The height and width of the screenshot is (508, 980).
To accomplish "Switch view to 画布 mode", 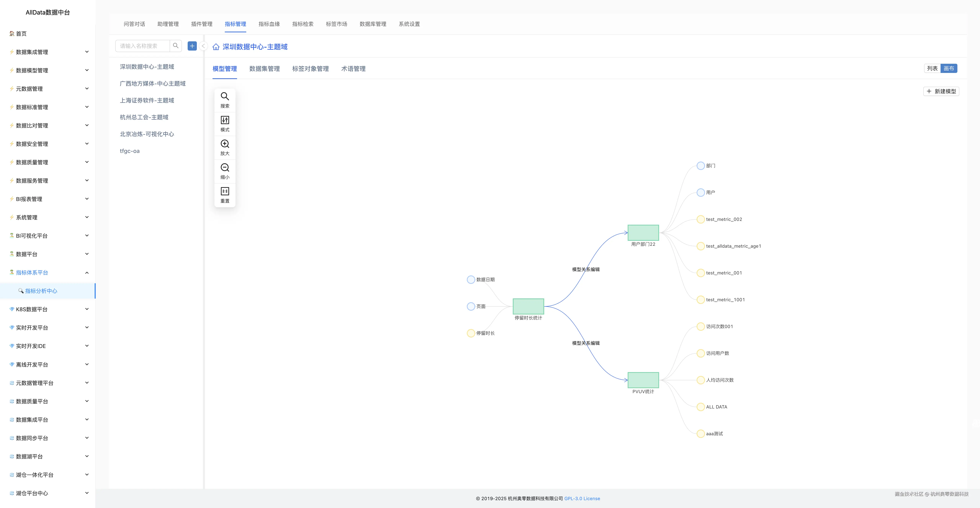I will (x=949, y=69).
